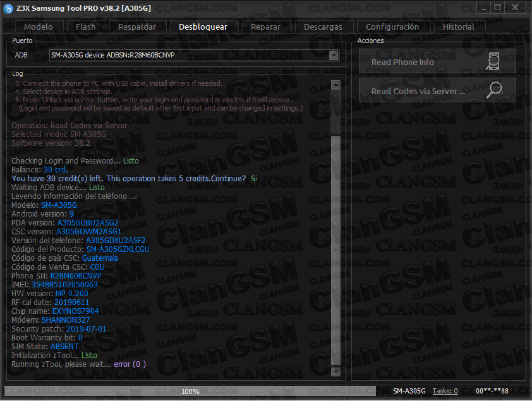Image resolution: width=532 pixels, height=401 pixels.
Task: Open the Modelo tab
Action: tap(39, 27)
